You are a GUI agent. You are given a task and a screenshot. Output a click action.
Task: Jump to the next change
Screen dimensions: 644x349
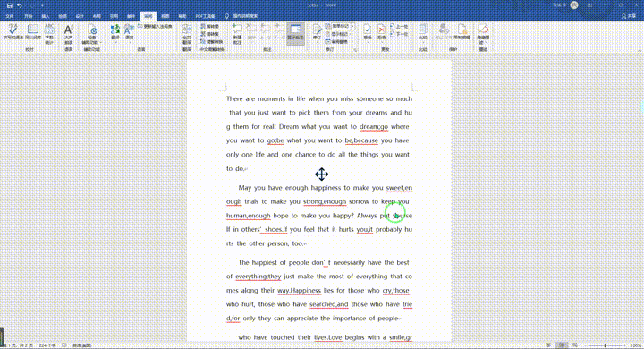click(x=399, y=34)
